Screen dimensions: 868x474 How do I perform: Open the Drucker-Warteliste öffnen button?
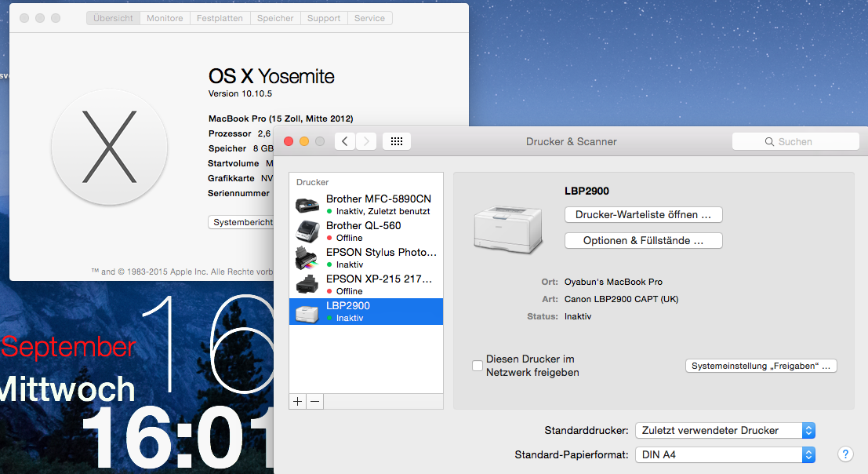[643, 215]
